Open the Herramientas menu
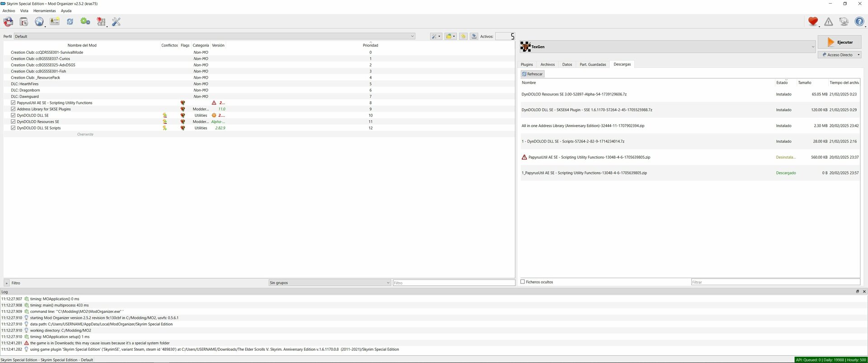868x363 pixels. click(x=44, y=11)
